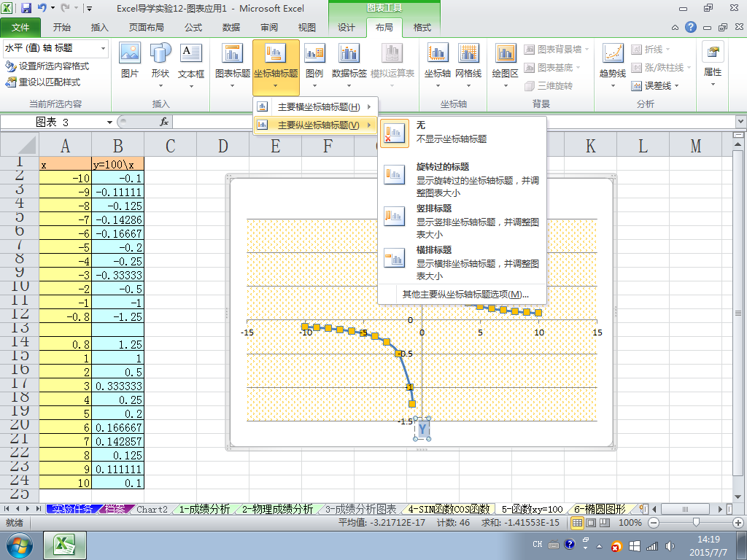Open the Chart Title (图表标题) menu
The image size is (747, 560).
[233, 65]
